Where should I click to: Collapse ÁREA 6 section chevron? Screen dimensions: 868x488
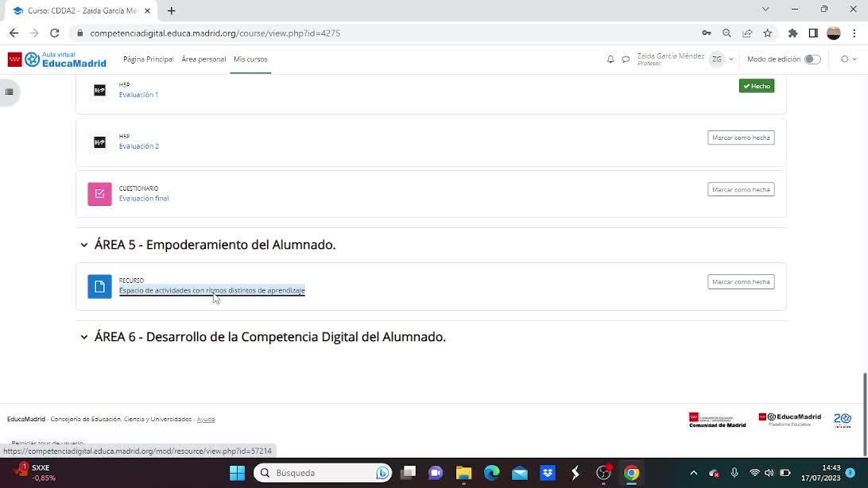point(84,337)
